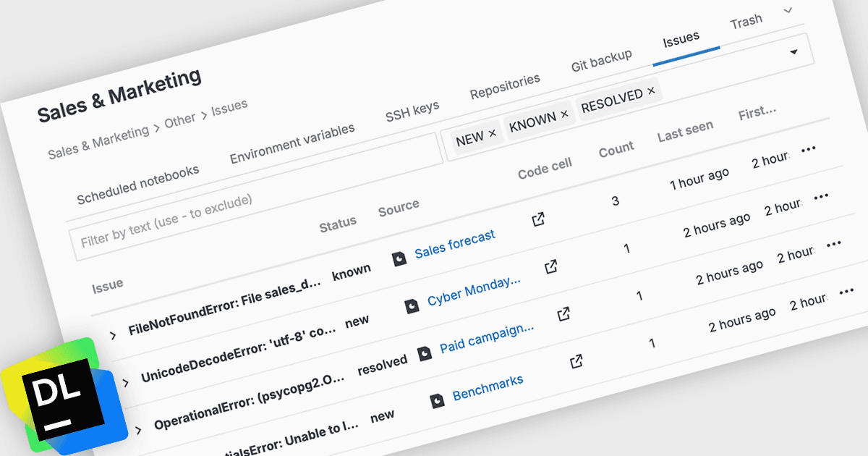Image resolution: width=868 pixels, height=456 pixels.
Task: Switch to the Trash tab
Action: pyautogui.click(x=746, y=22)
